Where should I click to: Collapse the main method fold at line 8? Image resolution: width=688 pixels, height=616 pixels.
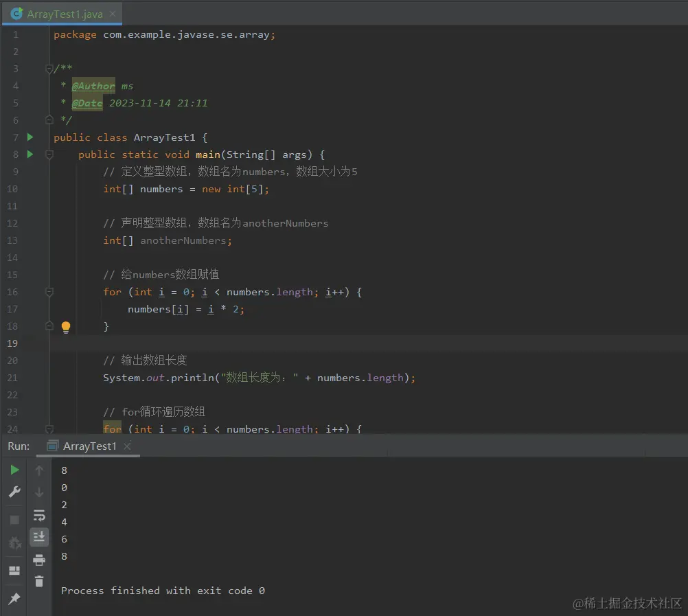[49, 155]
